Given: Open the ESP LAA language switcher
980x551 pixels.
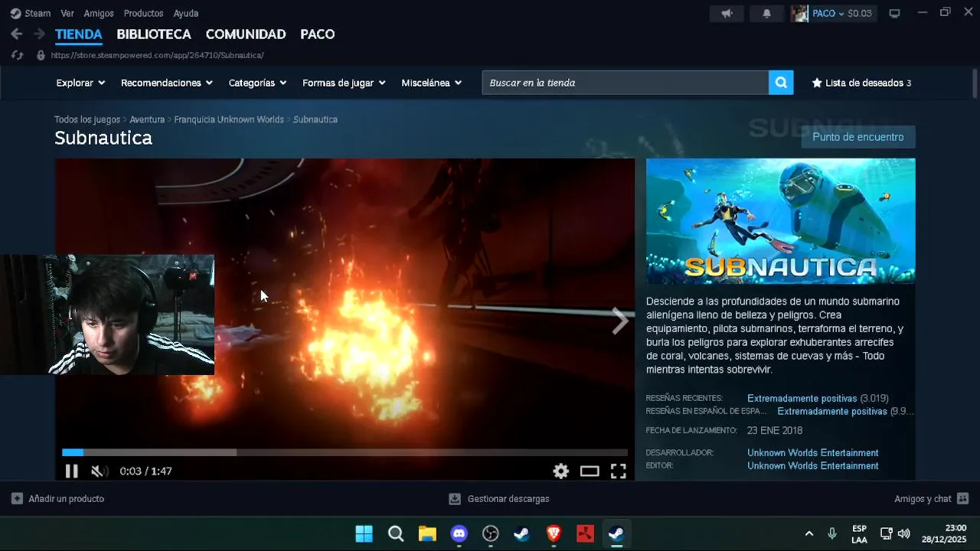Looking at the screenshot, I should [859, 534].
